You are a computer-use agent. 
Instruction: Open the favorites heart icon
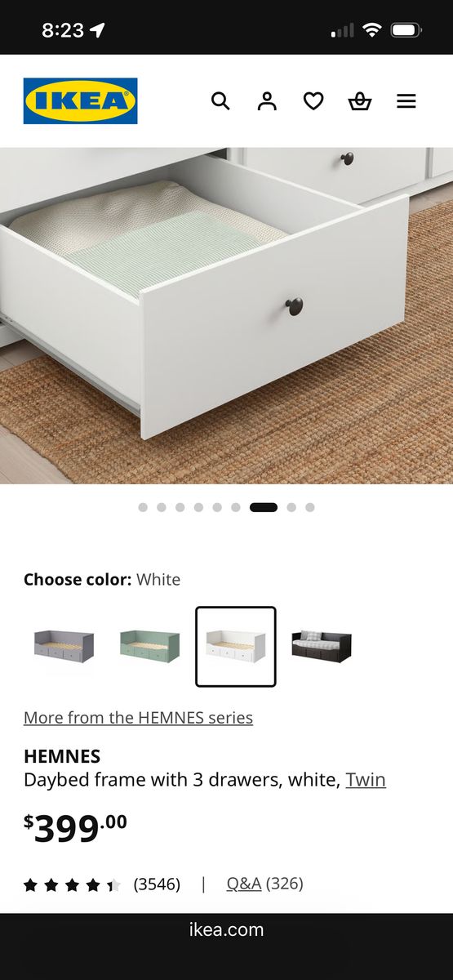(x=313, y=101)
